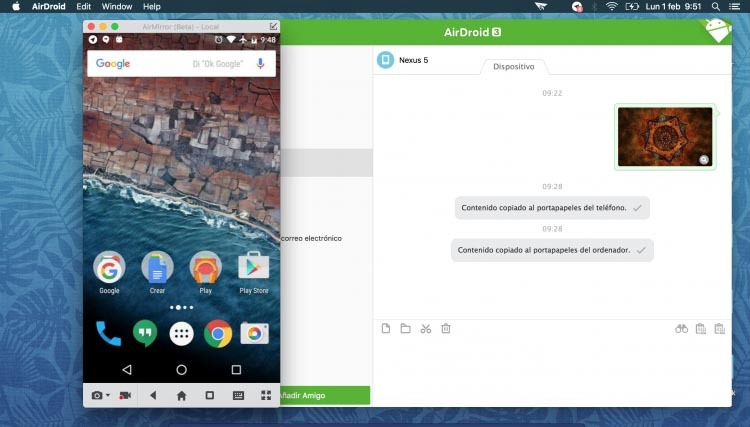Click AirMirror toolbar recents button
This screenshot has height=427, width=750.
(x=210, y=395)
